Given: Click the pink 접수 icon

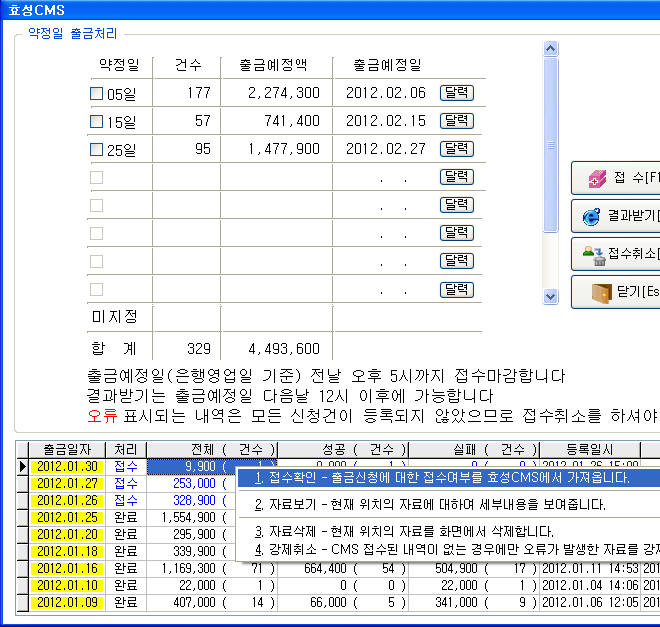Looking at the screenshot, I should pos(597,179).
